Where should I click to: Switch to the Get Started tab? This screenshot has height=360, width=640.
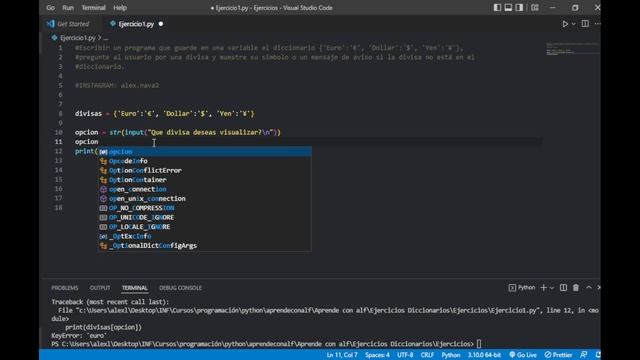[69, 24]
